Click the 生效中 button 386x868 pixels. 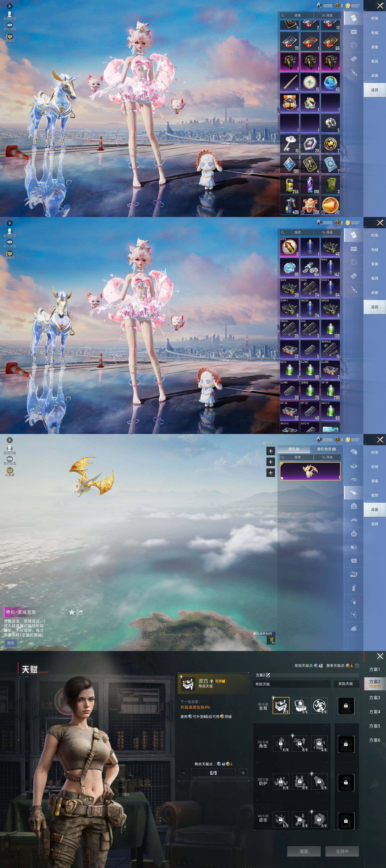[x=342, y=851]
